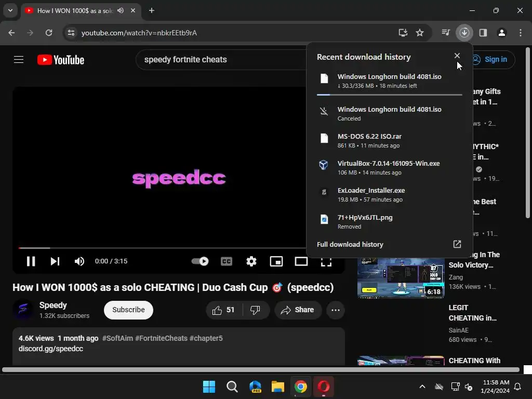Open the Speedy channel avatar
This screenshot has width=532, height=399.
click(23, 310)
